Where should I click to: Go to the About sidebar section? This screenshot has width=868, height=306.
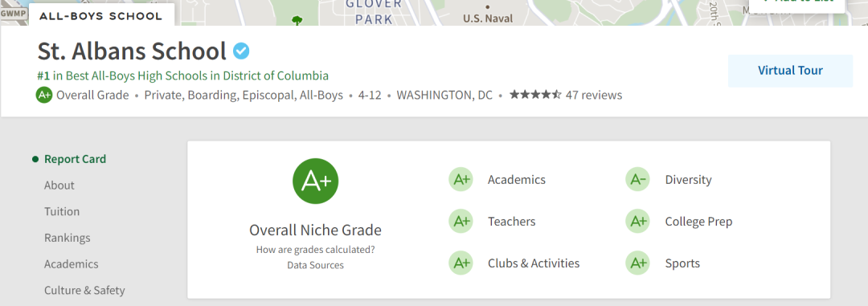coord(59,186)
